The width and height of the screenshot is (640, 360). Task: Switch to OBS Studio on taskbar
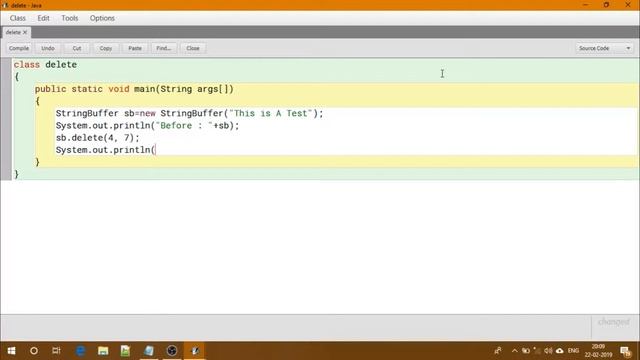point(172,351)
